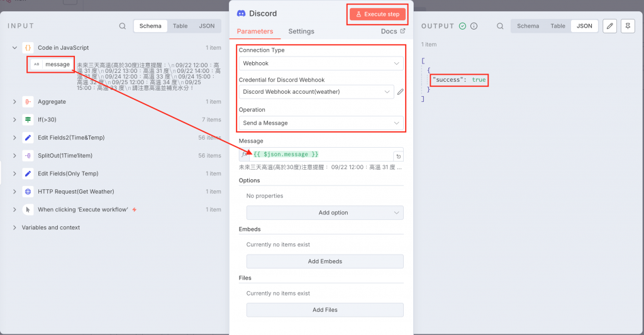Expand the SplitOut(1Time1item) node
This screenshot has width=644, height=335.
pos(14,156)
